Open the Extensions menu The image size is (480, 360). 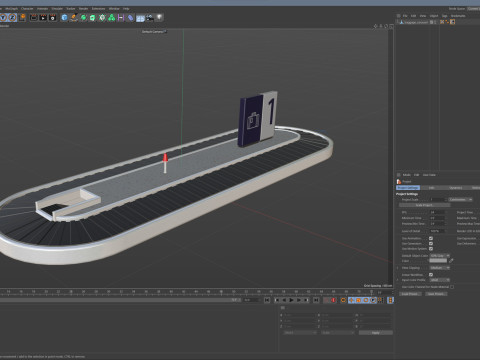point(98,9)
